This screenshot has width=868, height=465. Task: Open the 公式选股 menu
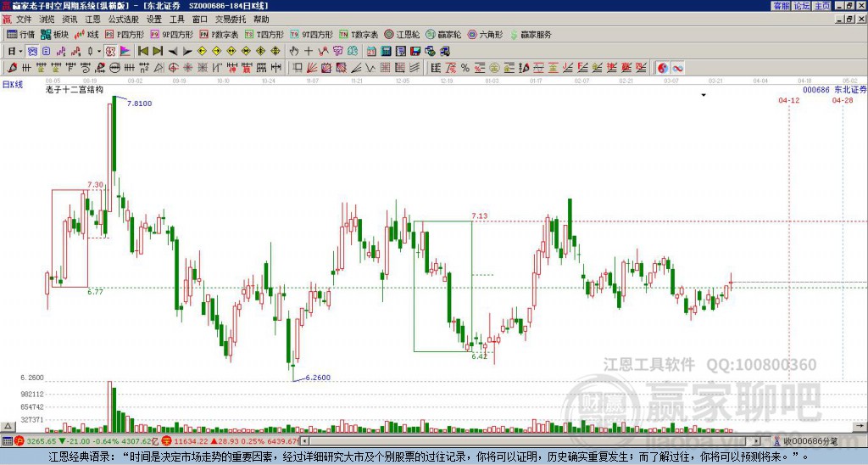(124, 20)
